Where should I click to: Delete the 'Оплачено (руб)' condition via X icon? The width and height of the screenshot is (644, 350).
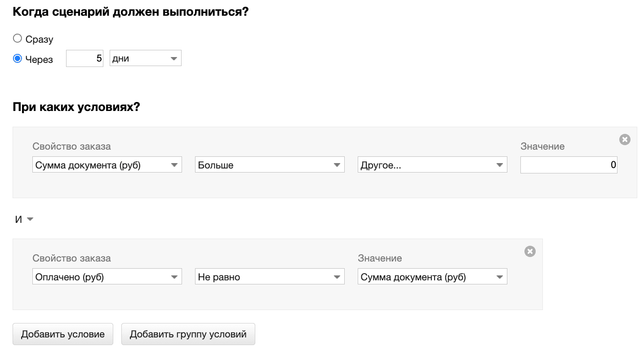tap(530, 252)
